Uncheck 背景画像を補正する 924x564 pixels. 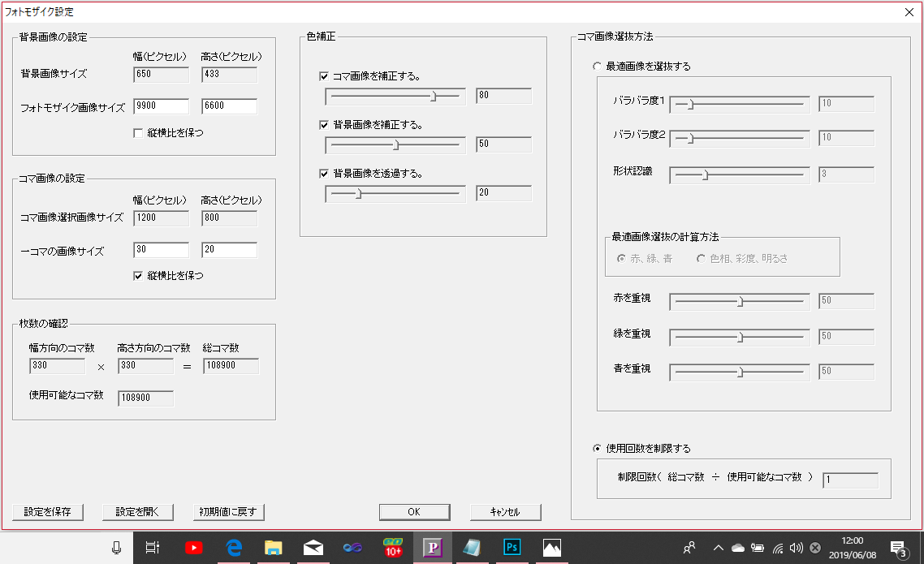(x=323, y=125)
